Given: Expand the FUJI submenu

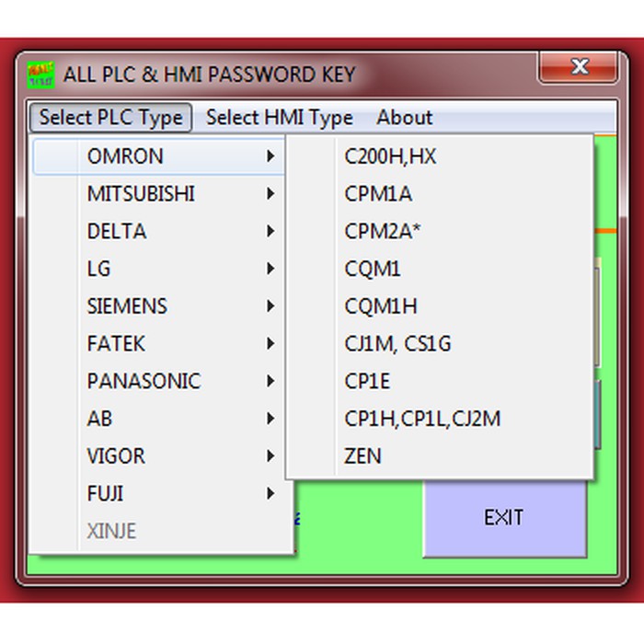Looking at the screenshot, I should (x=161, y=493).
